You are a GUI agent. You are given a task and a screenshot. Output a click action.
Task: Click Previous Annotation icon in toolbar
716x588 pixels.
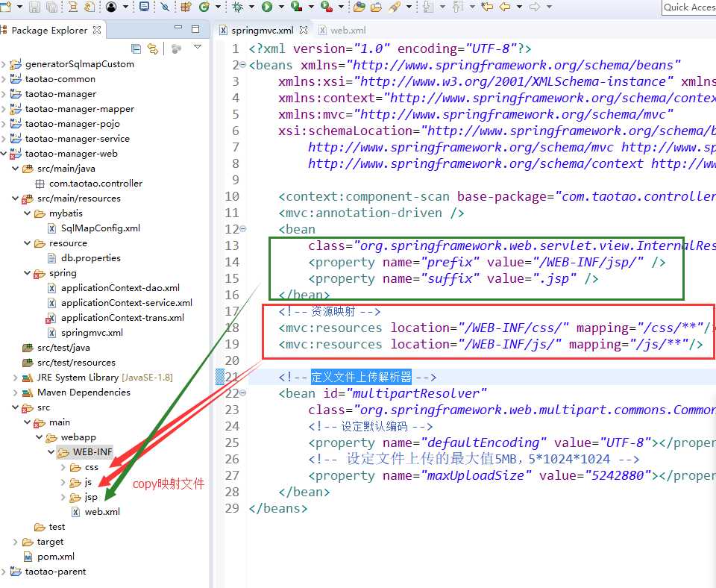click(458, 7)
